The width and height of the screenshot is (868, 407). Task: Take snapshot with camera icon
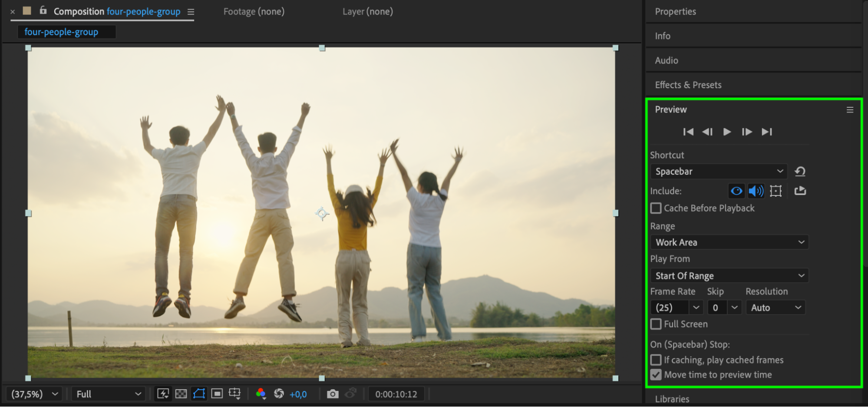[333, 394]
